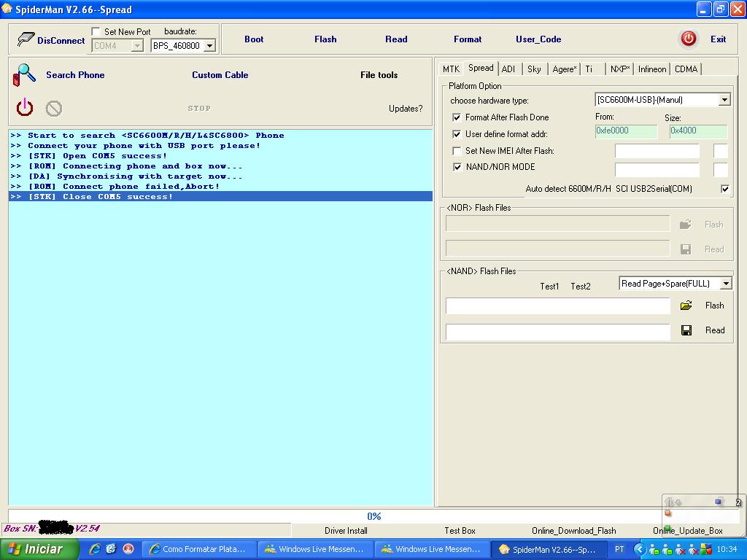Click the IMEI input field
747x560 pixels.
657,151
